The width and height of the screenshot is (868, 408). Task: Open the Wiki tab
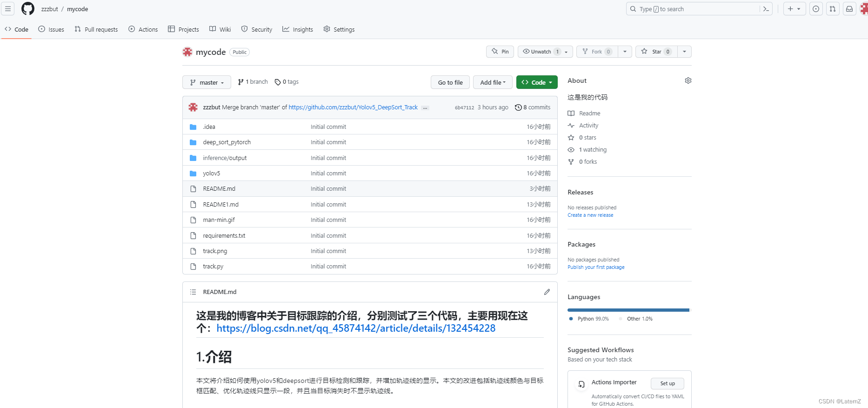tap(220, 29)
